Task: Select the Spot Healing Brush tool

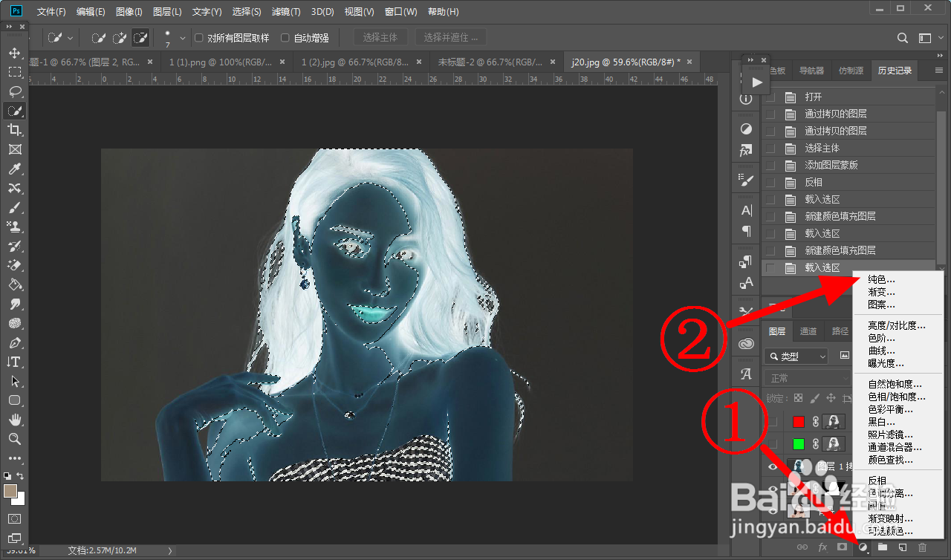Action: click(x=14, y=189)
